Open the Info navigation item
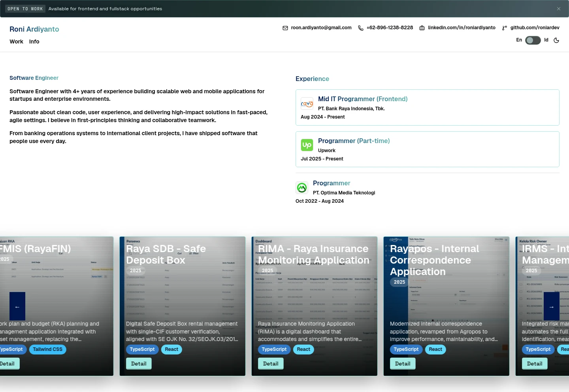569x392 pixels. pyautogui.click(x=34, y=41)
